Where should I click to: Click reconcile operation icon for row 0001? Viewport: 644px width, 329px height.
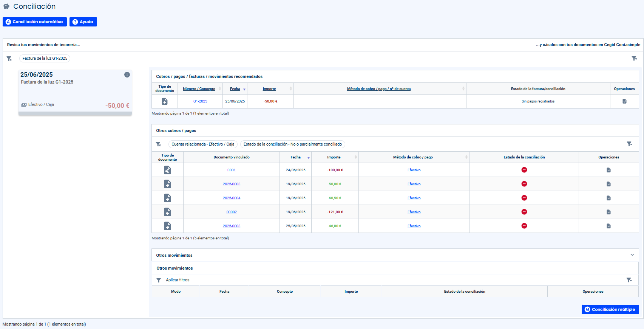click(608, 170)
